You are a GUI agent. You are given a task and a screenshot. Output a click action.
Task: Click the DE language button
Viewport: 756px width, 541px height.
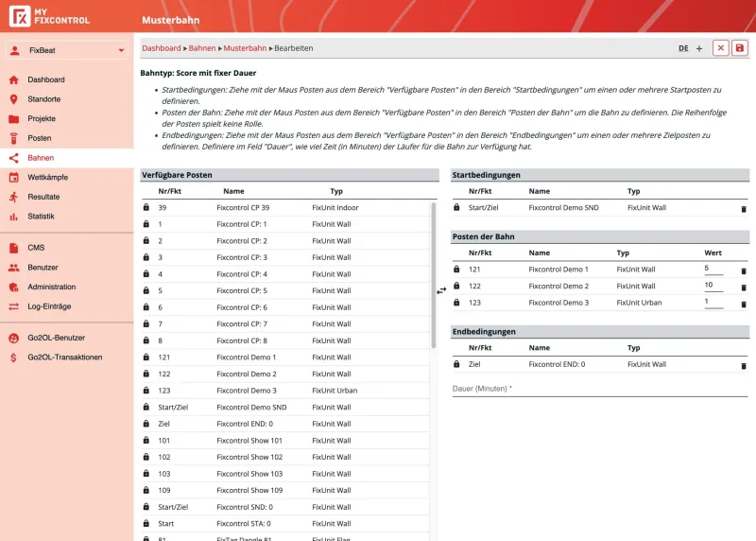point(683,48)
